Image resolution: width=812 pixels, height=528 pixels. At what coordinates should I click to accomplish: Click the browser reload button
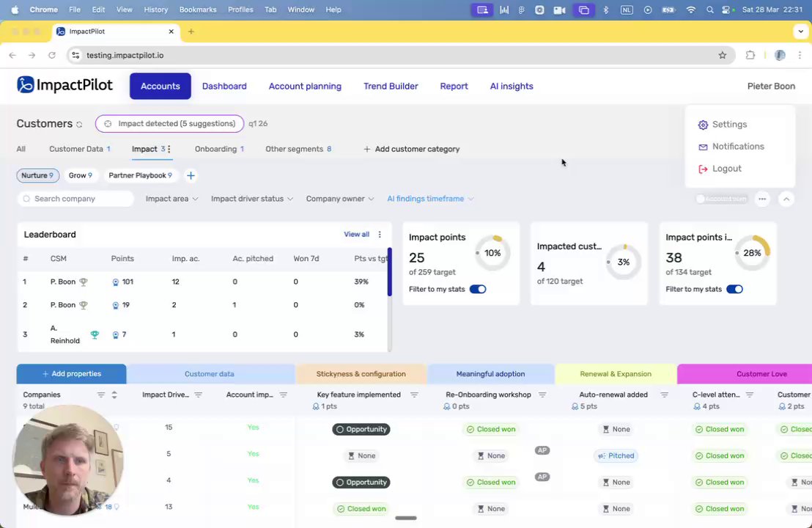click(52, 55)
